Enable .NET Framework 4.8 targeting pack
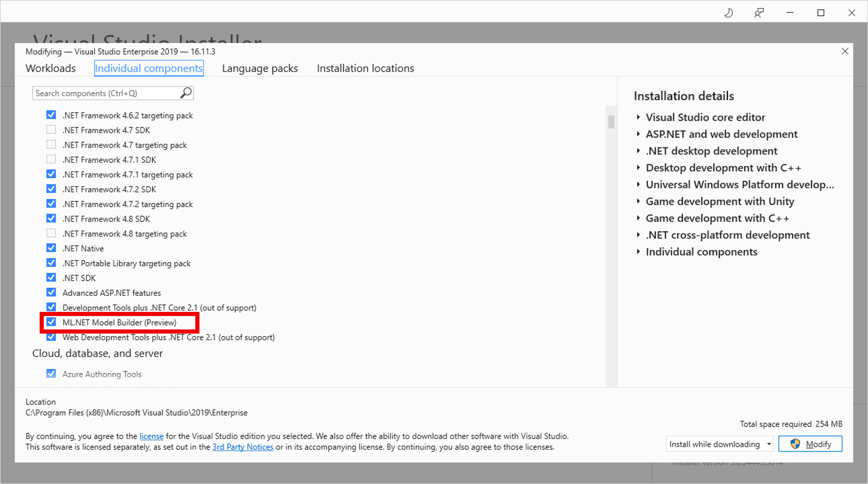 click(51, 233)
